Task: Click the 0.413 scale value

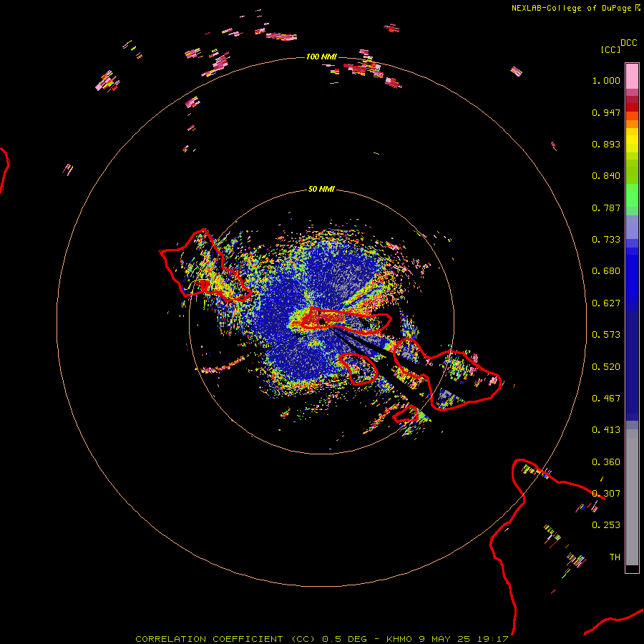Action: [x=606, y=430]
